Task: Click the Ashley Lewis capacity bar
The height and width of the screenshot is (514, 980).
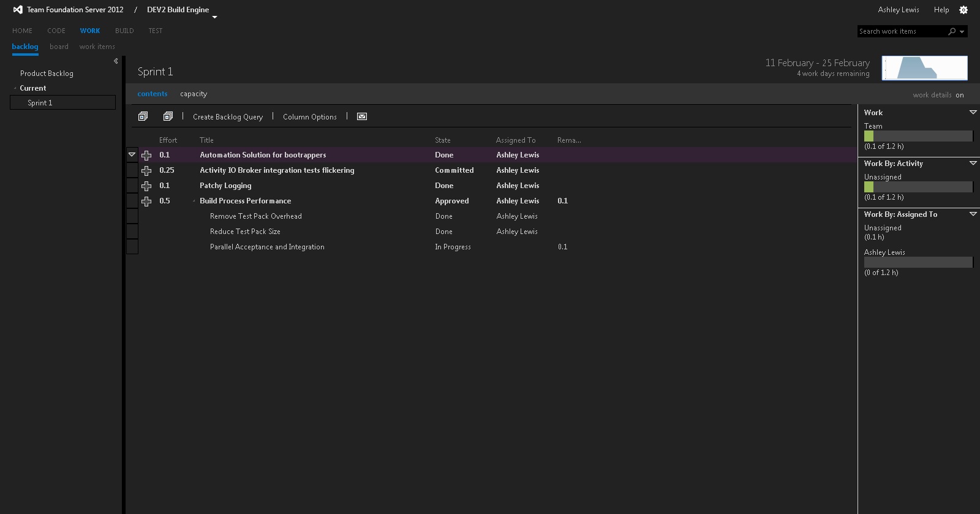Action: 918,262
